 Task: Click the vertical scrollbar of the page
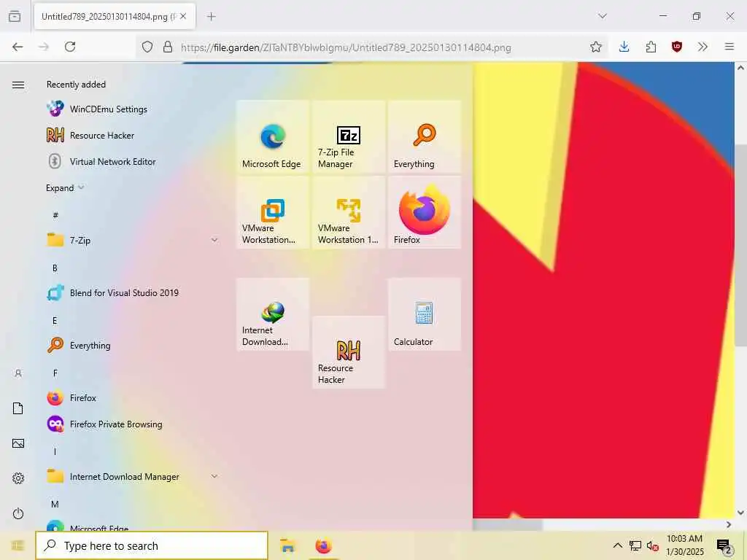click(740, 245)
